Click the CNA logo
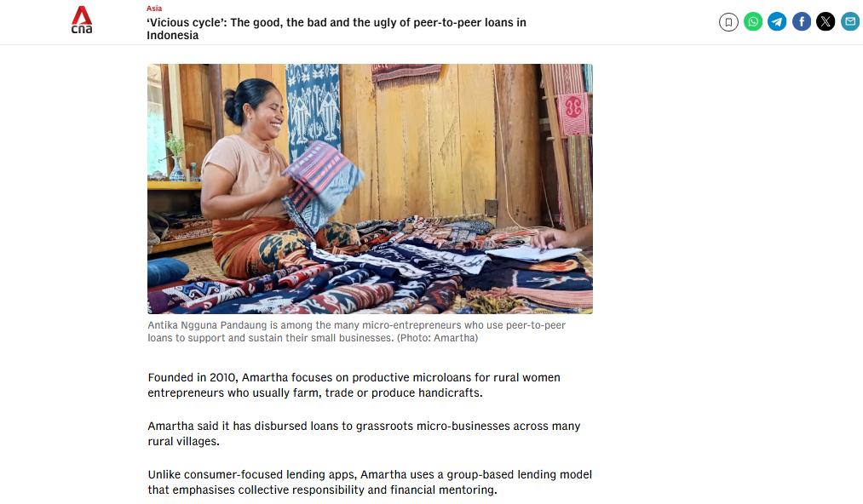863x504 pixels. click(x=82, y=20)
